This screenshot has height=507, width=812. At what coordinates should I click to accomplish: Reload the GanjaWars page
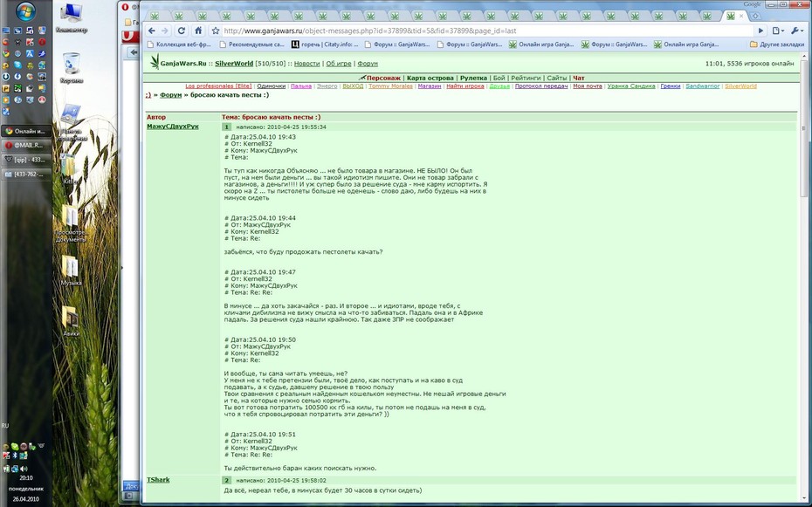click(x=182, y=31)
